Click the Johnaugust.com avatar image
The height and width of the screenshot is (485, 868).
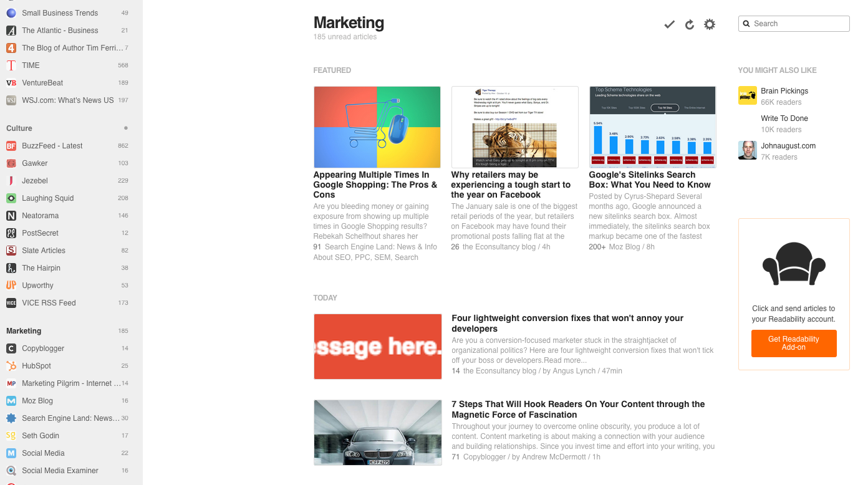[x=748, y=150]
